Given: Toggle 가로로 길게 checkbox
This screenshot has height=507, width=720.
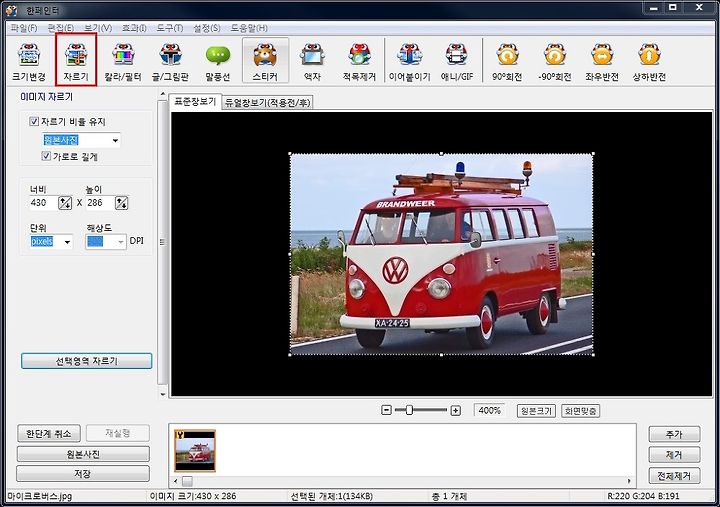Looking at the screenshot, I should point(46,156).
